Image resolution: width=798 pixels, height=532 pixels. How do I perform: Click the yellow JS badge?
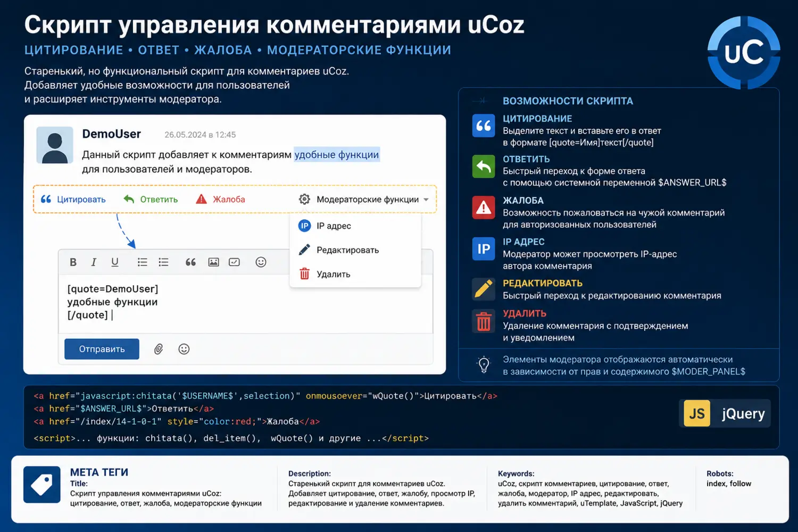tap(697, 414)
